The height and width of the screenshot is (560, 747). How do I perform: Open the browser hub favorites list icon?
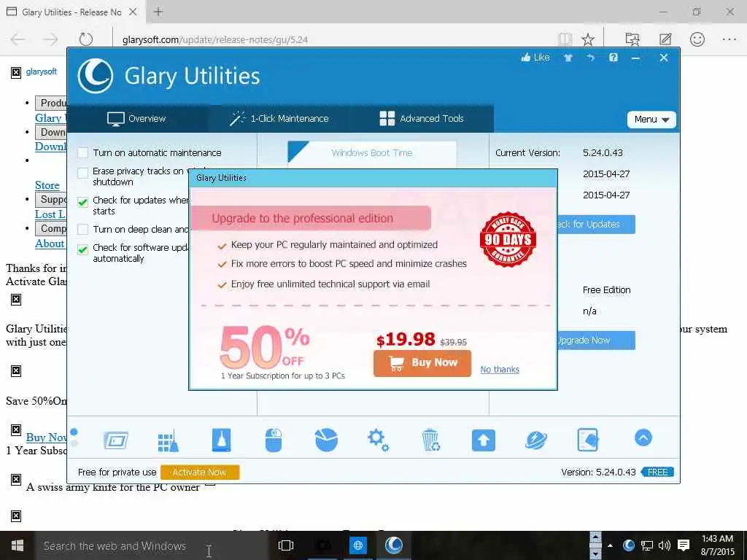[x=632, y=39]
